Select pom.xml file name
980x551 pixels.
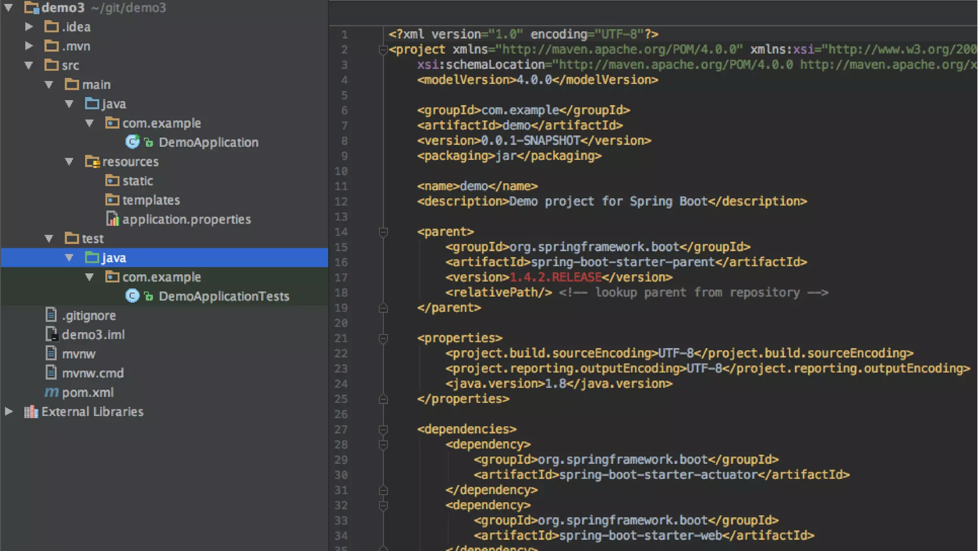tap(88, 393)
